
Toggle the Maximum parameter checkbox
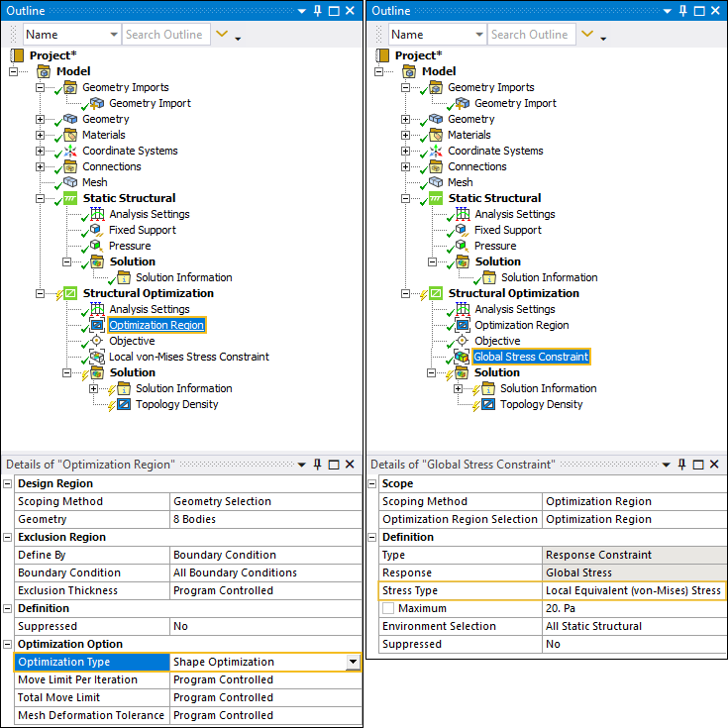click(388, 608)
